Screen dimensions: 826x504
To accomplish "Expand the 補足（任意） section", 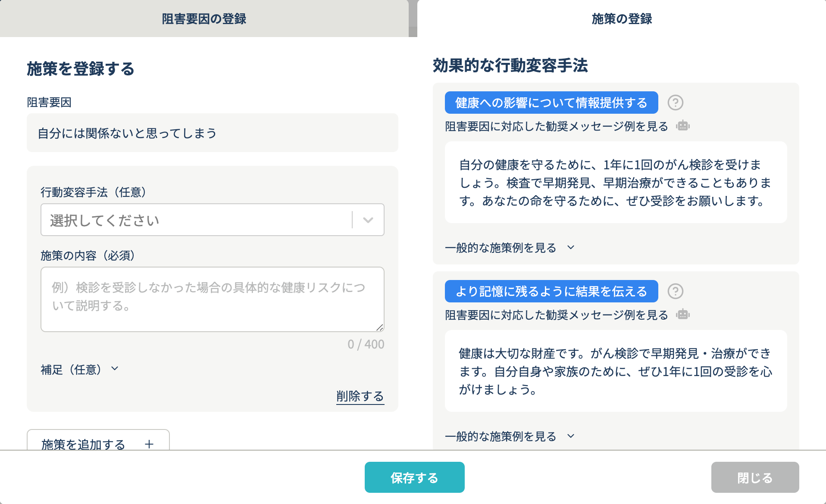I will coord(79,370).
